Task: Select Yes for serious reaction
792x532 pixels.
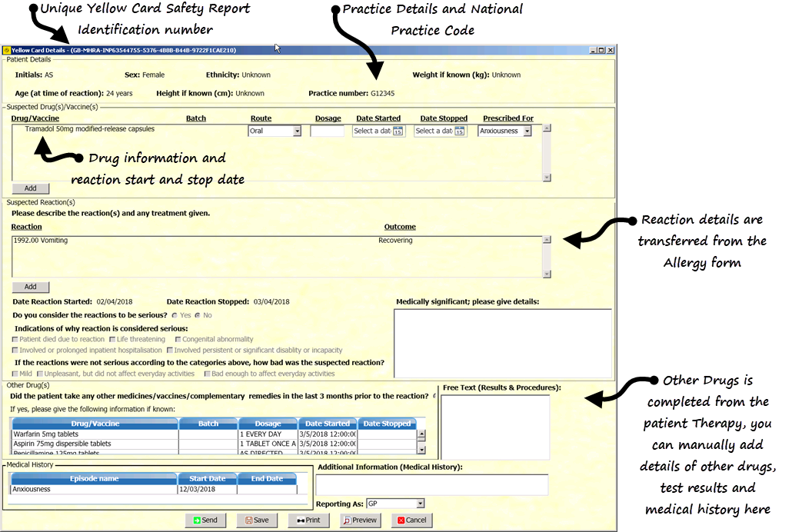Action: click(175, 315)
